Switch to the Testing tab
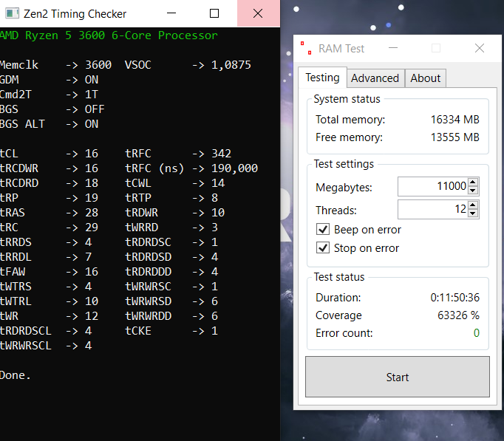The height and width of the screenshot is (441, 504). 322,78
